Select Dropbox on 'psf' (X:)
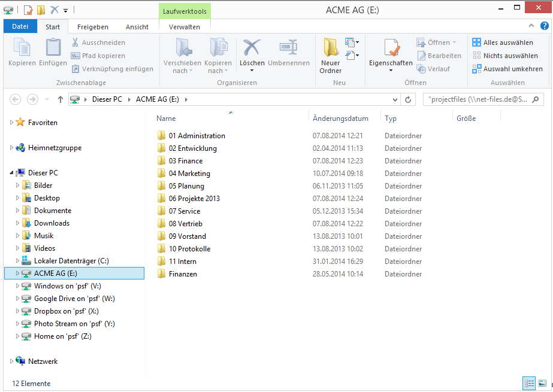The width and height of the screenshot is (553, 392). [67, 311]
